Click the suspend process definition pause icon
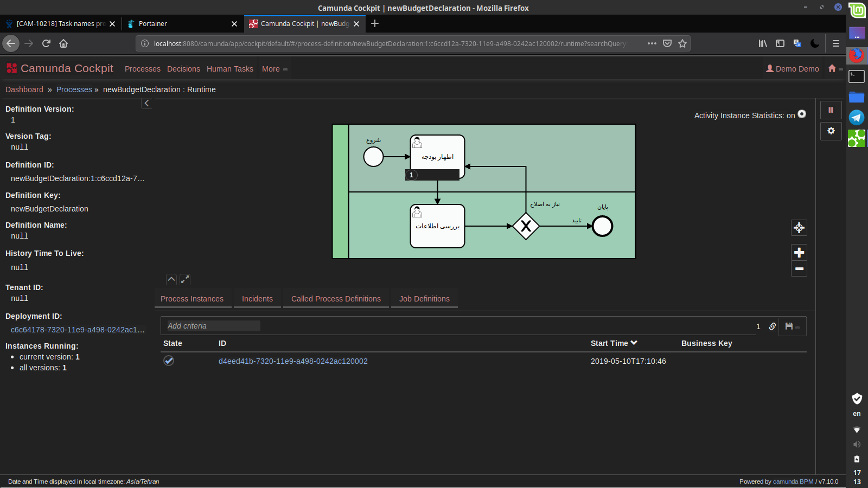The image size is (868, 488). (x=831, y=110)
